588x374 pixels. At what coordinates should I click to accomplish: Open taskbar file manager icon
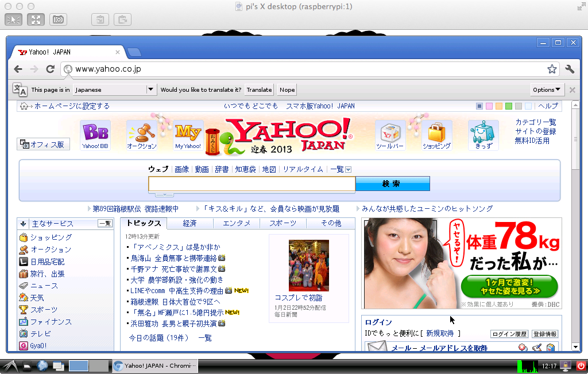click(x=27, y=366)
